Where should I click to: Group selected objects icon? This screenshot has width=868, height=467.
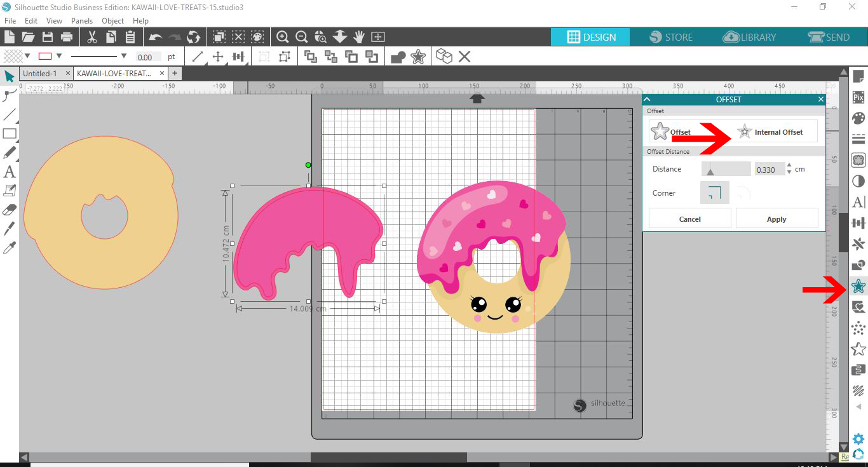265,57
